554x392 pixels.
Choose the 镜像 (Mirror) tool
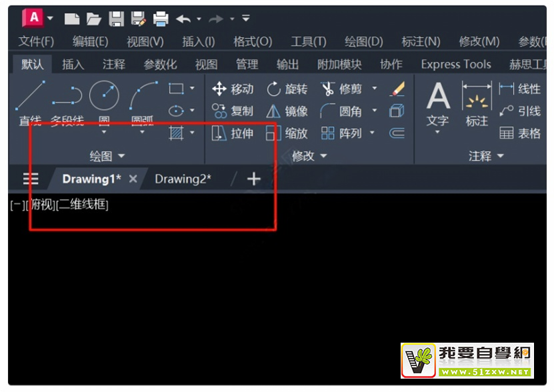tap(287, 111)
